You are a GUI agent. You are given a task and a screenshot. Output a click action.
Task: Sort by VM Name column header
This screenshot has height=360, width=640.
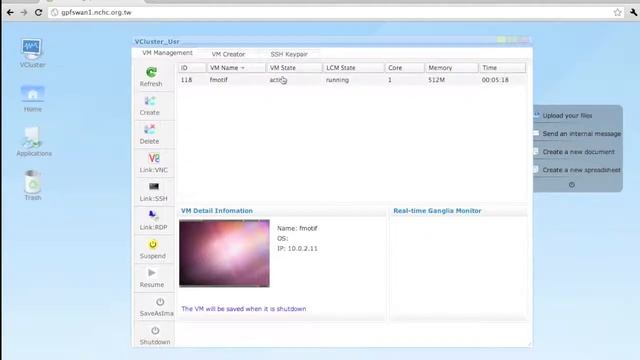236,68
